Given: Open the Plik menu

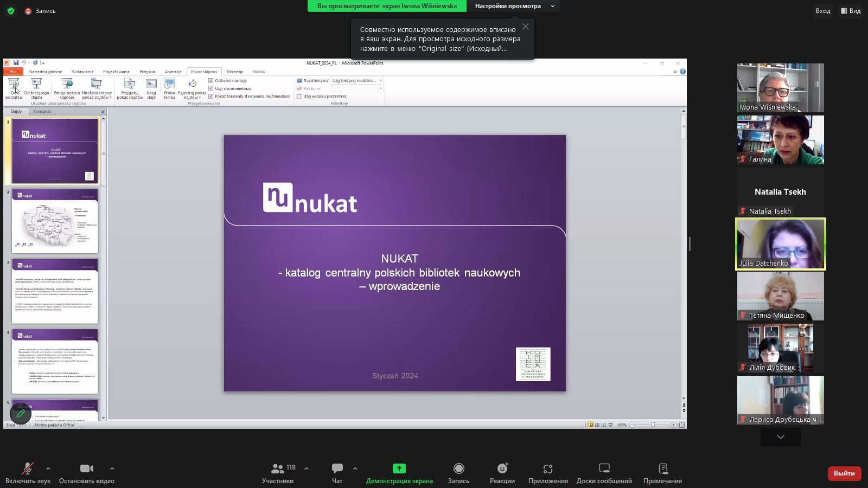Looking at the screenshot, I should click(x=13, y=72).
